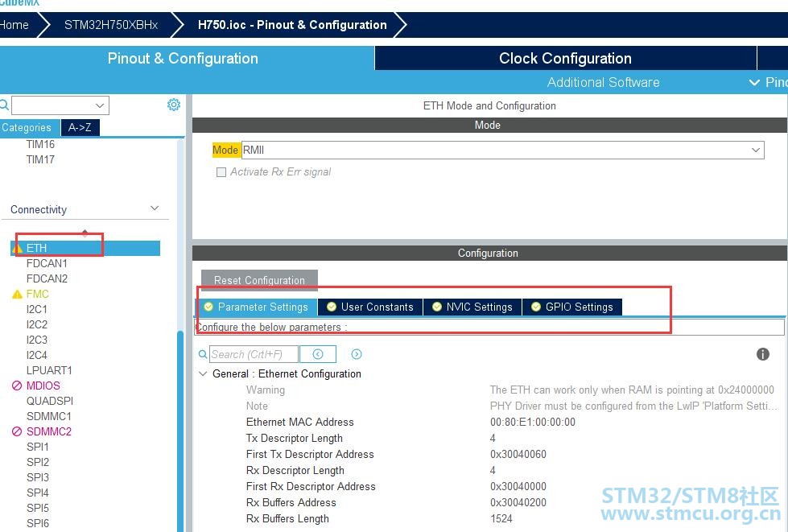The width and height of the screenshot is (788, 532).
Task: Collapse General : Ethernet Configuration section
Action: pos(203,373)
